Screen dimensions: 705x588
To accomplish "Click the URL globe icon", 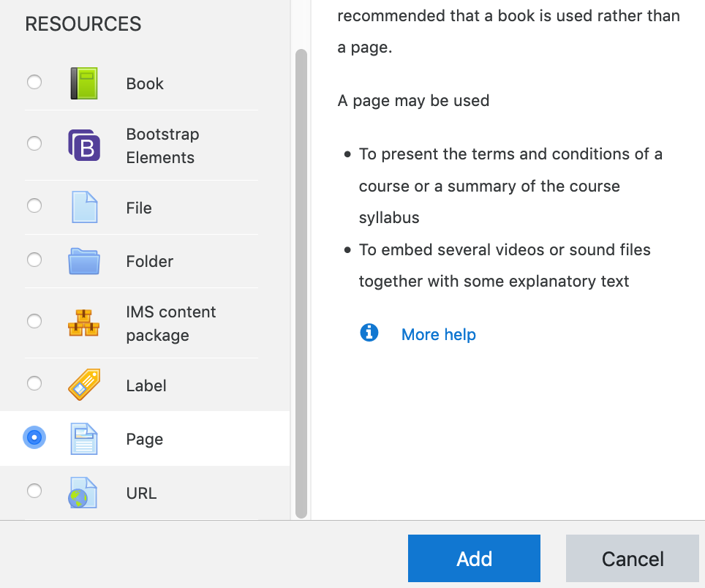I will [x=83, y=493].
